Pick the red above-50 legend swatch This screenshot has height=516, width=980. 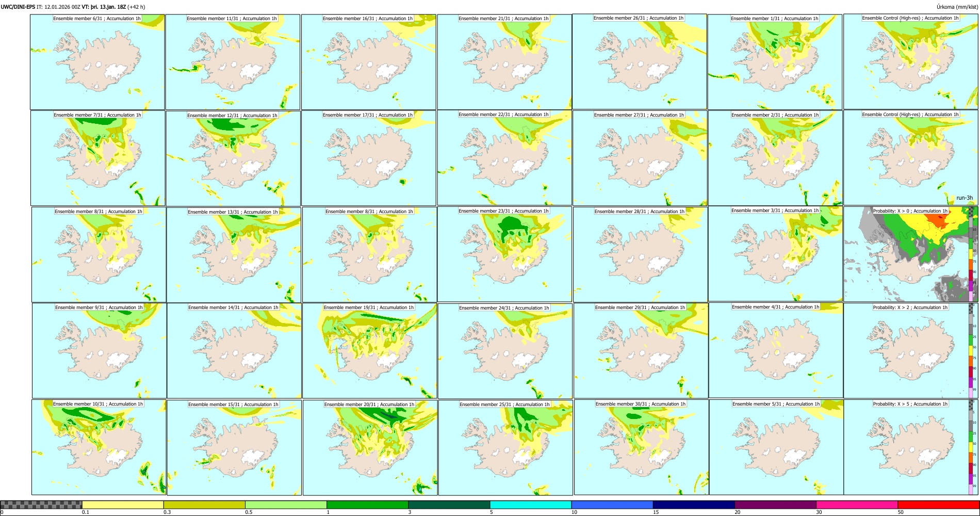(938, 505)
